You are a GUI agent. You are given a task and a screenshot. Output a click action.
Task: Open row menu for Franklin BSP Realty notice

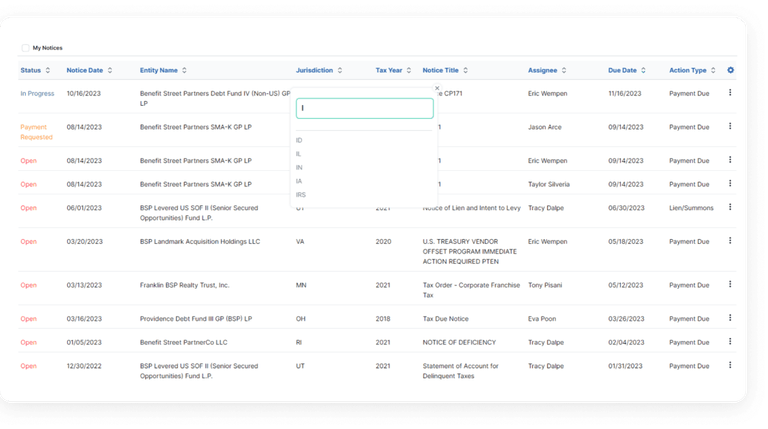pyautogui.click(x=730, y=284)
